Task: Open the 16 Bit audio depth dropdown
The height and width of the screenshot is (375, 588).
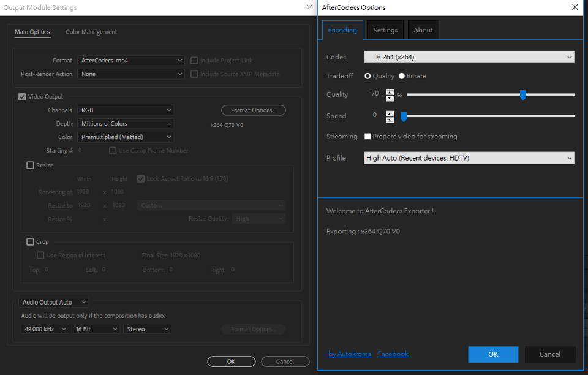Action: click(x=96, y=329)
